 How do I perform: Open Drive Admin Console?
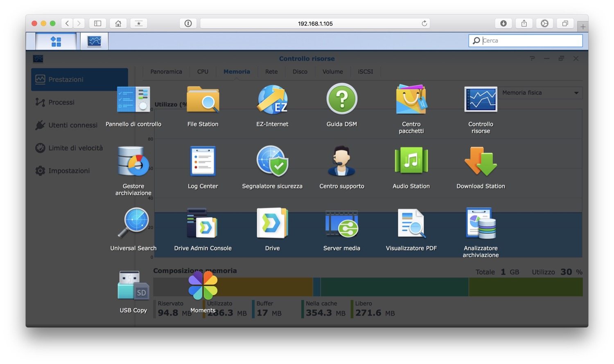click(x=203, y=223)
